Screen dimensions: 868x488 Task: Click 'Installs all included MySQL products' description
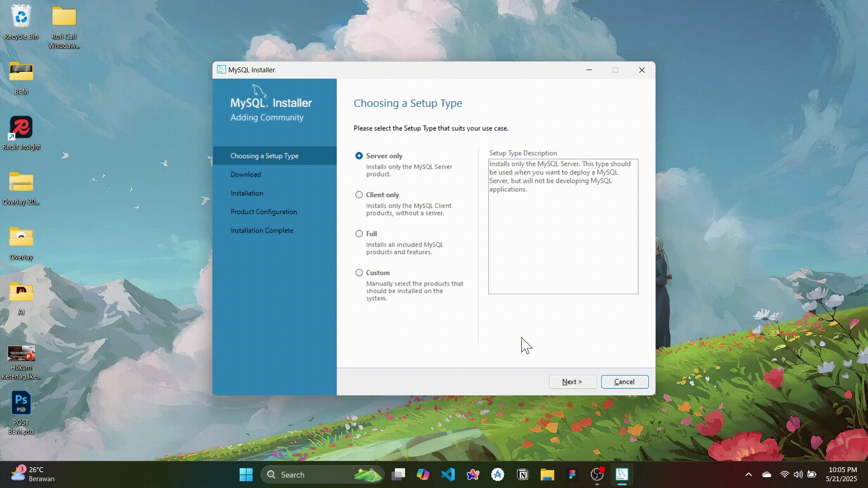(405, 249)
